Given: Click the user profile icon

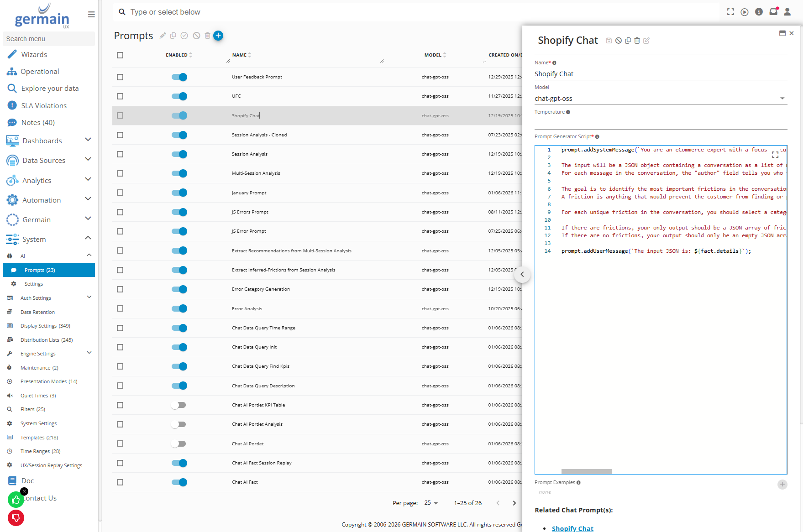Looking at the screenshot, I should [x=787, y=12].
